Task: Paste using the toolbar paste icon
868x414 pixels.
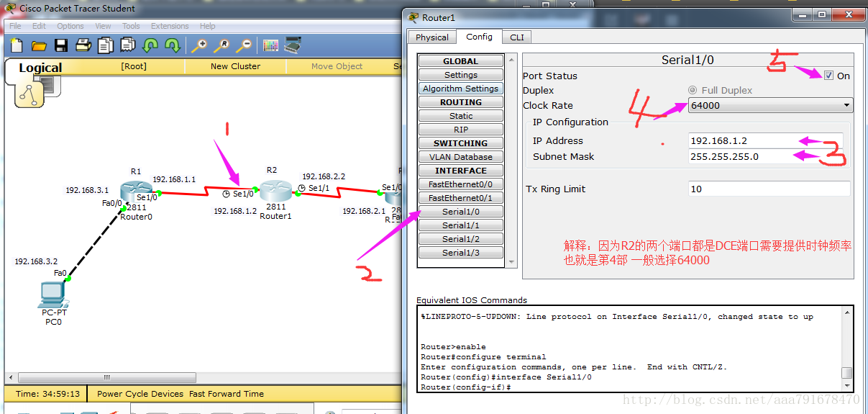Action: click(x=128, y=45)
